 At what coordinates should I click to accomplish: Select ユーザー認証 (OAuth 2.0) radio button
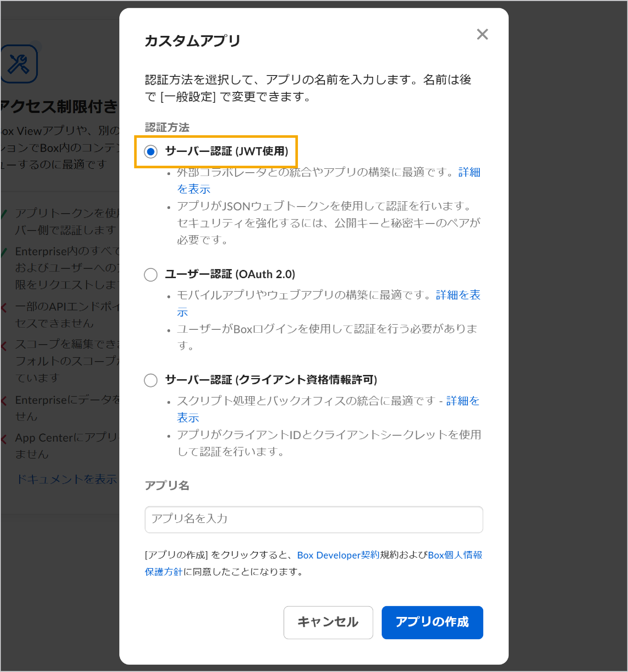click(151, 274)
